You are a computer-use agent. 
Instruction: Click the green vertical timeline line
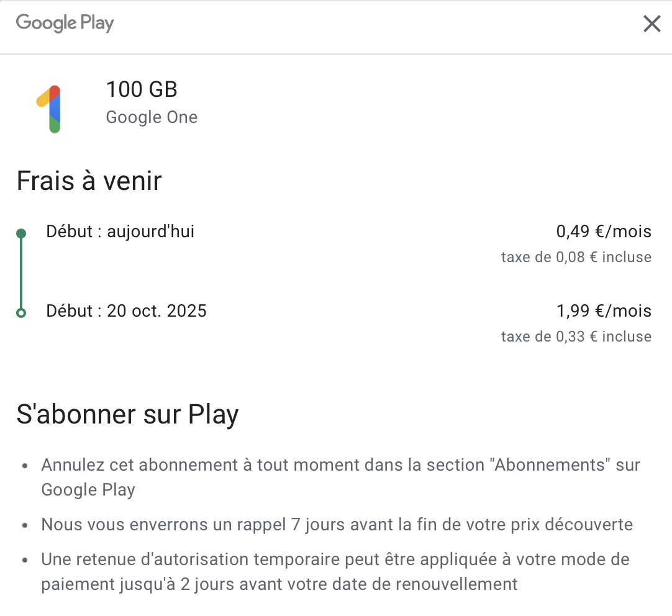[21, 273]
